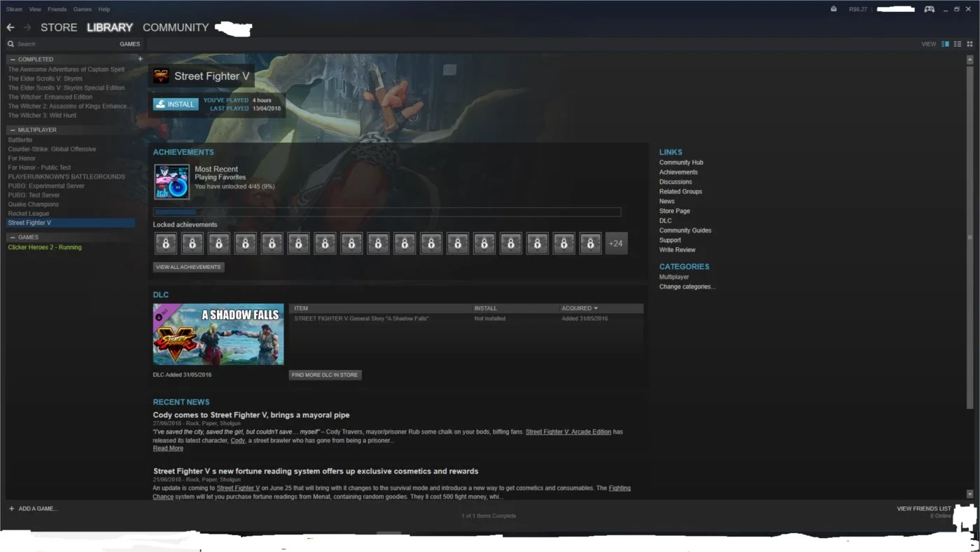Sort DLC by the ACQUIRED column arrow

coord(596,308)
